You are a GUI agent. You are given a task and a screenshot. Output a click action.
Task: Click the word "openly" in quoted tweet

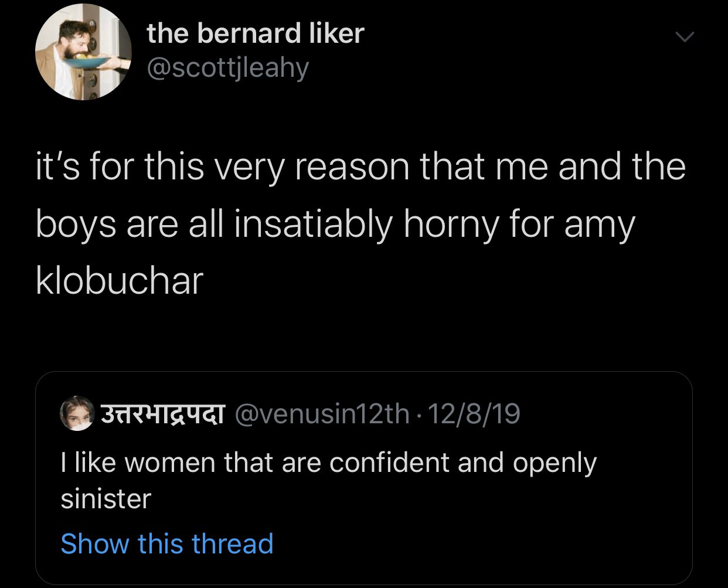(x=554, y=463)
